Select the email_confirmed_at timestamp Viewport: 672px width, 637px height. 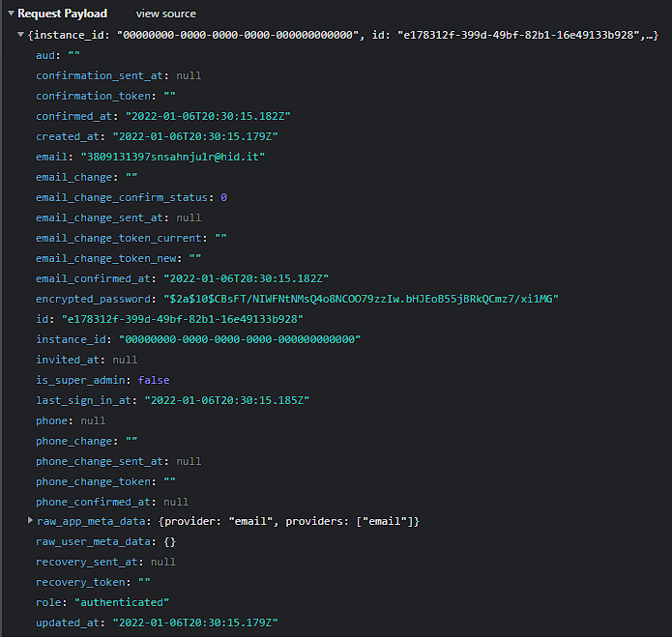pos(246,278)
